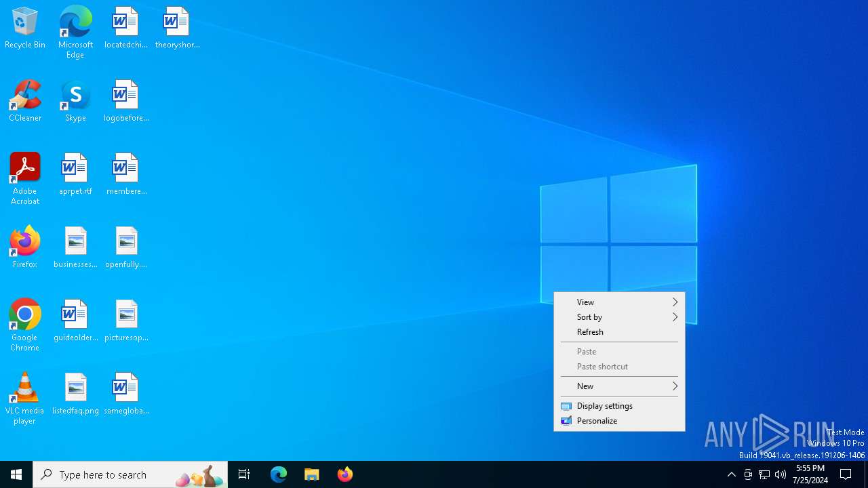Open the Action Center notifications icon
The height and width of the screenshot is (488, 868).
[846, 474]
